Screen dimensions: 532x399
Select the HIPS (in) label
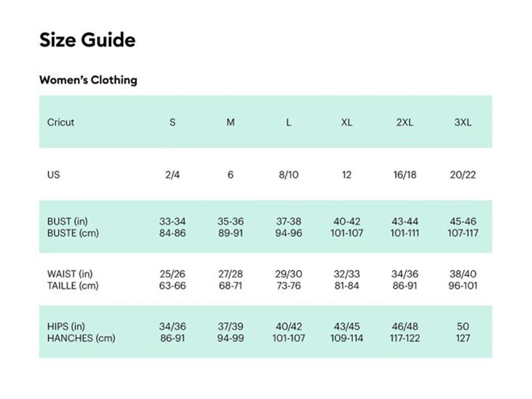point(66,327)
